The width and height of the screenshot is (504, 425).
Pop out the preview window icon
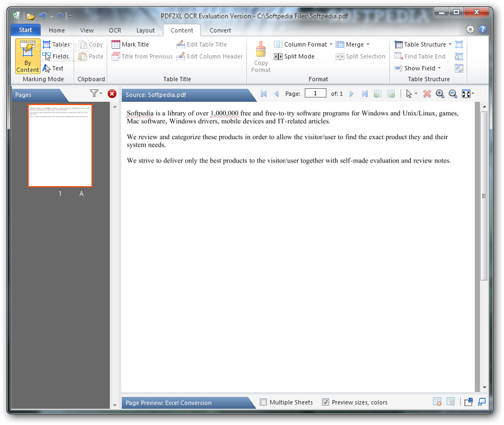click(x=469, y=402)
